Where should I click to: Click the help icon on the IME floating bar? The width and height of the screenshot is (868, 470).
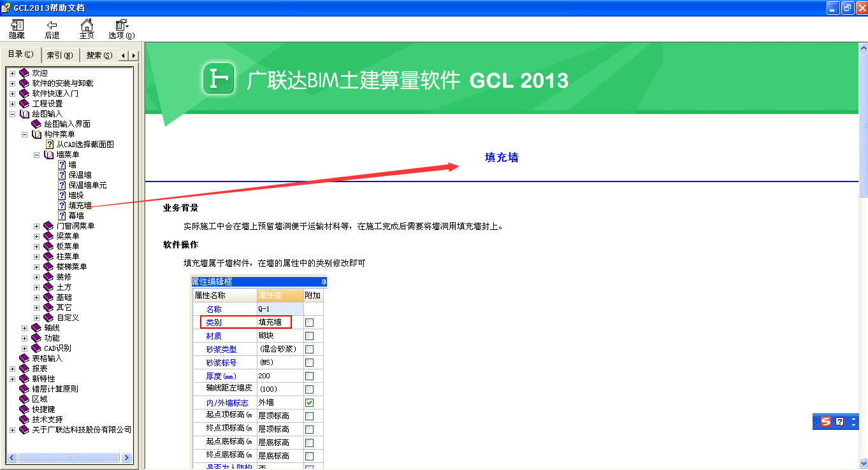click(x=839, y=422)
